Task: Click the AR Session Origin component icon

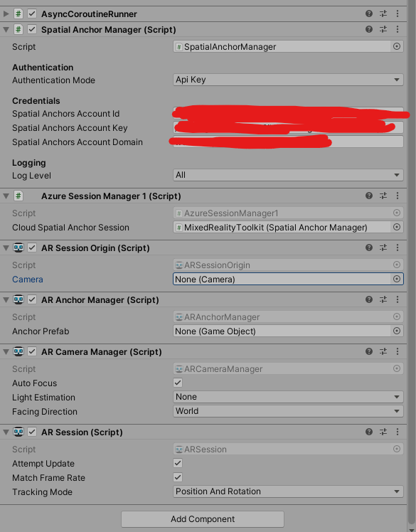Action: coord(18,248)
